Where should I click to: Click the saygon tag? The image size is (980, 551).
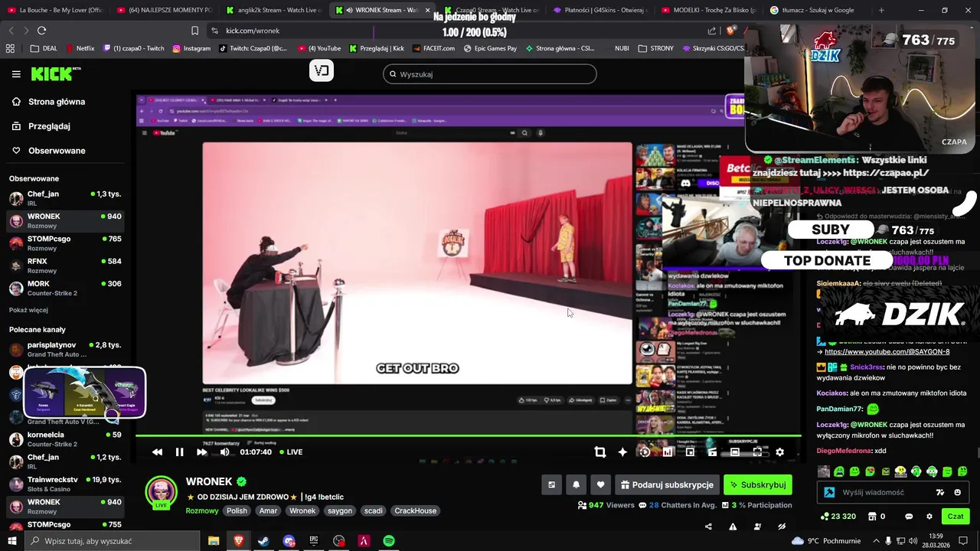tap(340, 511)
